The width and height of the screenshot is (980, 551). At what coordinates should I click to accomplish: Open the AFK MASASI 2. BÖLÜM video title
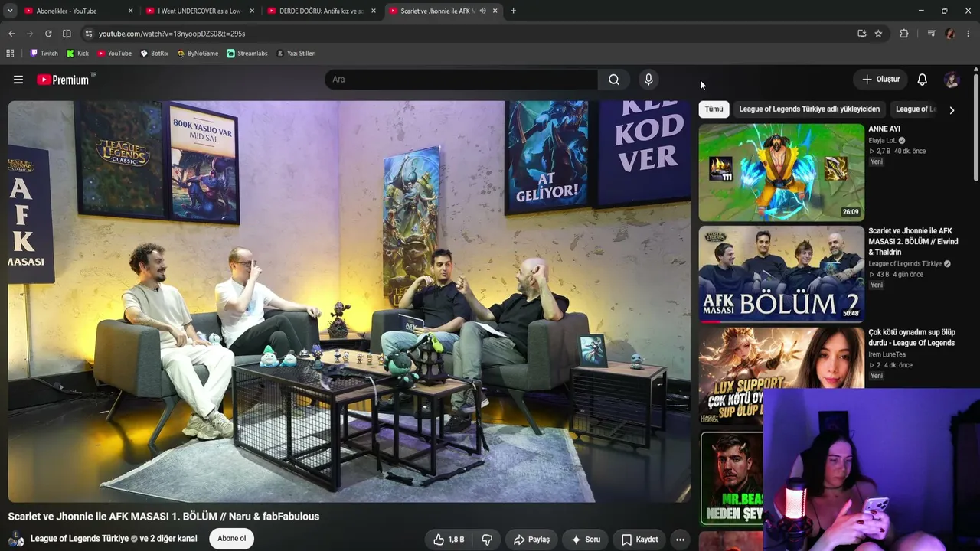913,241
